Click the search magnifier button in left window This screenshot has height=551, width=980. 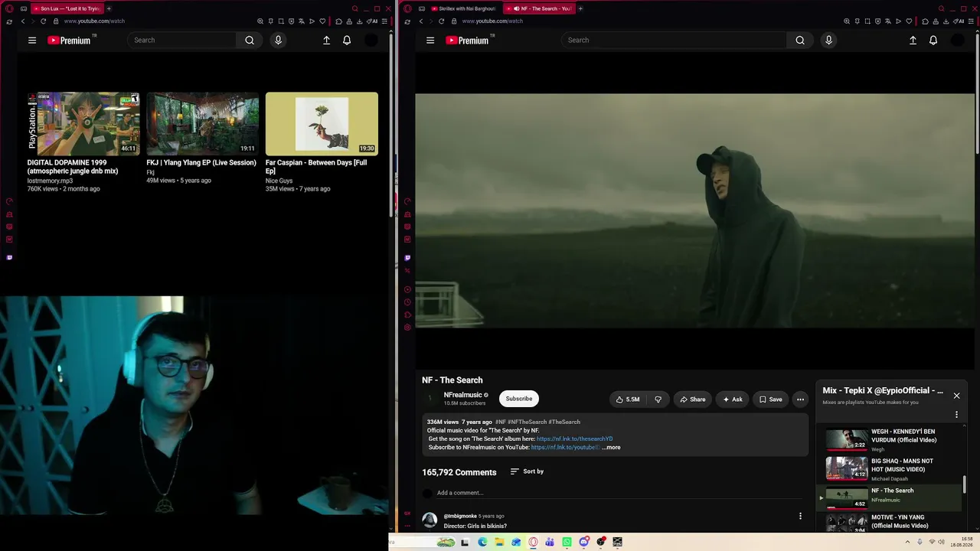[250, 40]
